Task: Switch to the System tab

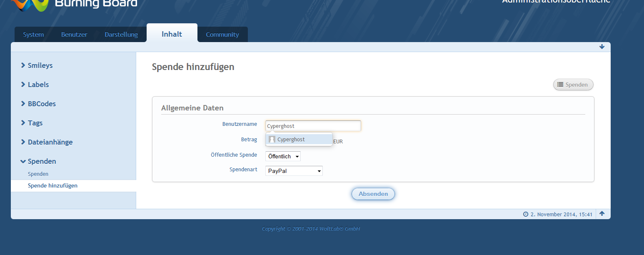Action: (x=33, y=35)
